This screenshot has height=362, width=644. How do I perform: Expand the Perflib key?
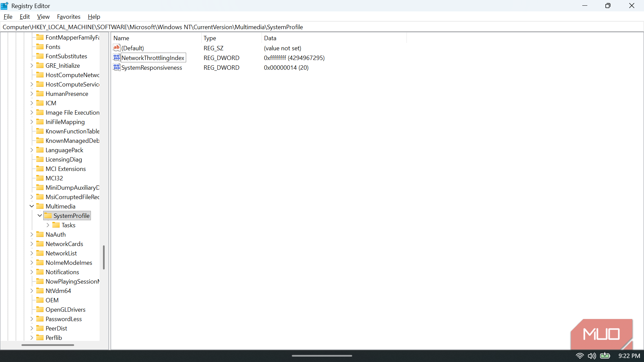(x=32, y=338)
